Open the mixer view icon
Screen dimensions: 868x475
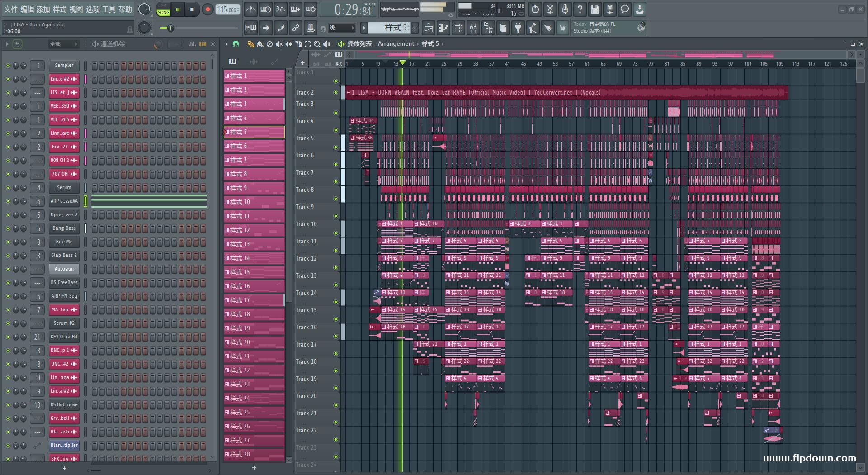tap(473, 28)
